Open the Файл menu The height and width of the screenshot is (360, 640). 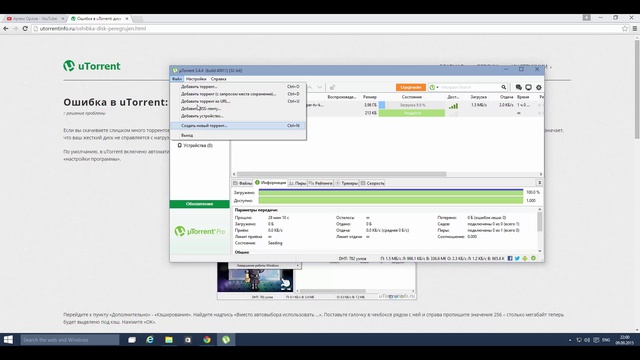point(177,79)
